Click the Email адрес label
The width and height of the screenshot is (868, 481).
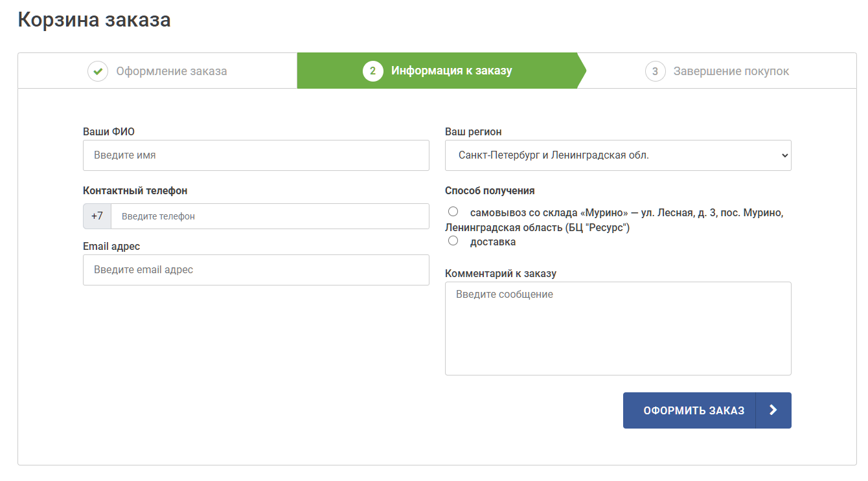point(111,247)
